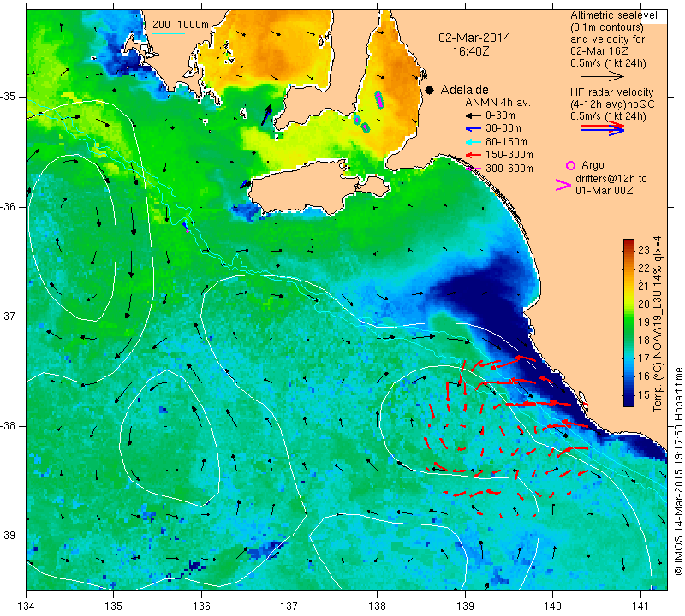
Task: Click the 'drifters@12h to' legend text
Action: point(611,179)
